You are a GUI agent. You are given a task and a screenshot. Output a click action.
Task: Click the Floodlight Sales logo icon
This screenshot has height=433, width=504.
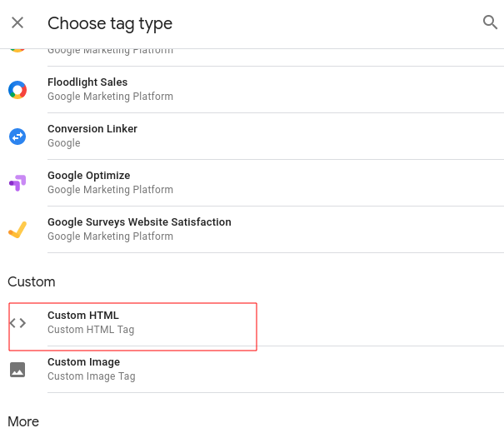click(17, 90)
